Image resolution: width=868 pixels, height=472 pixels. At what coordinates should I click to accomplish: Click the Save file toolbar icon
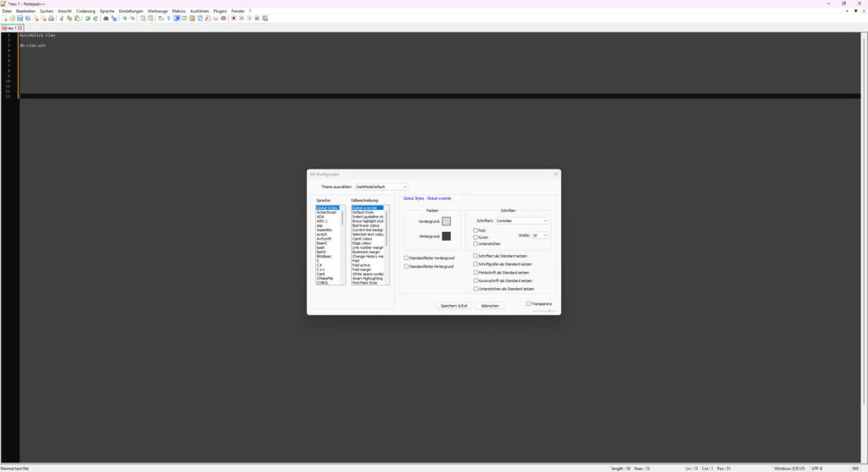click(19, 18)
